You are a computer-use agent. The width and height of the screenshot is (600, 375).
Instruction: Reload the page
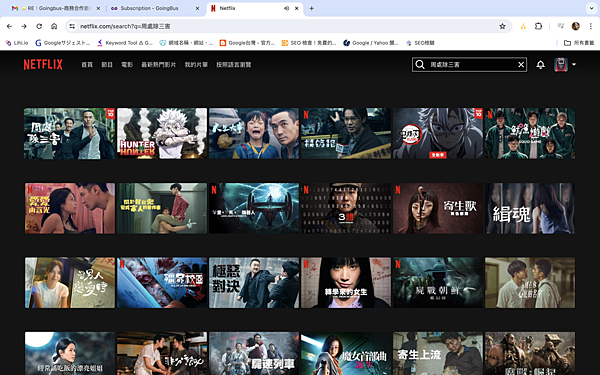[x=39, y=26]
